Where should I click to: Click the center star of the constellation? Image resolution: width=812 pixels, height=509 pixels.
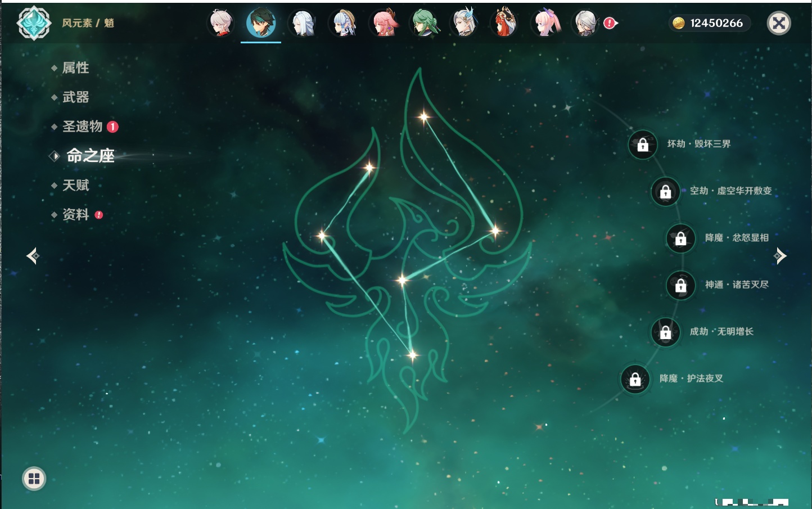(x=402, y=280)
